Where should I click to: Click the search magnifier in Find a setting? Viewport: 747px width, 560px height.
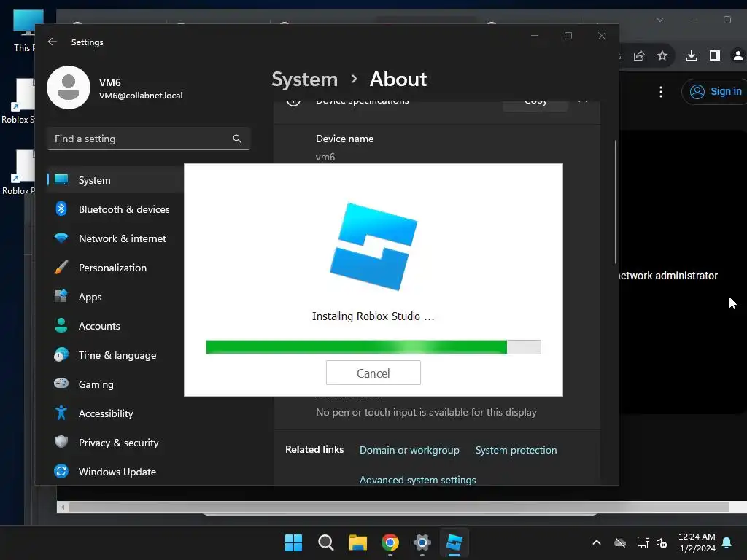[x=237, y=139]
